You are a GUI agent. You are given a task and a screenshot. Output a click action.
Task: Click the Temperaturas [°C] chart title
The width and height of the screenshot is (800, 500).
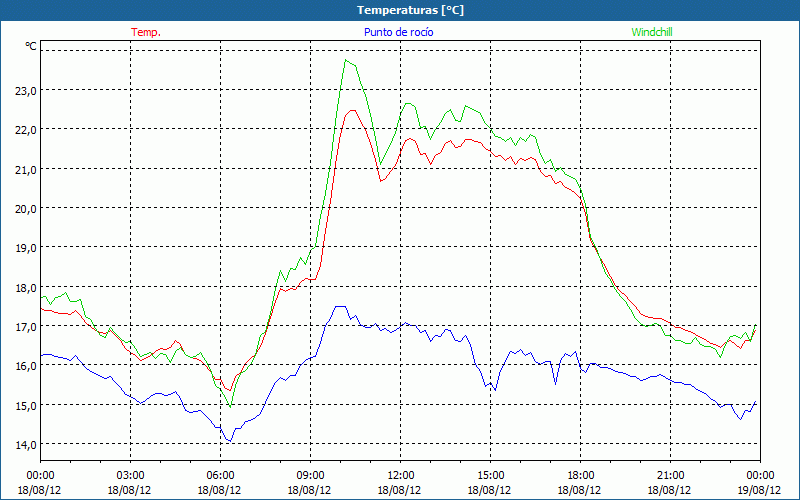click(x=410, y=10)
